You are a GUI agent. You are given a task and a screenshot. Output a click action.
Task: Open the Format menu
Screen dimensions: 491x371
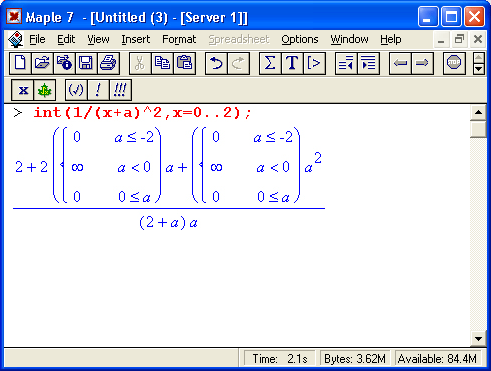[x=179, y=39]
